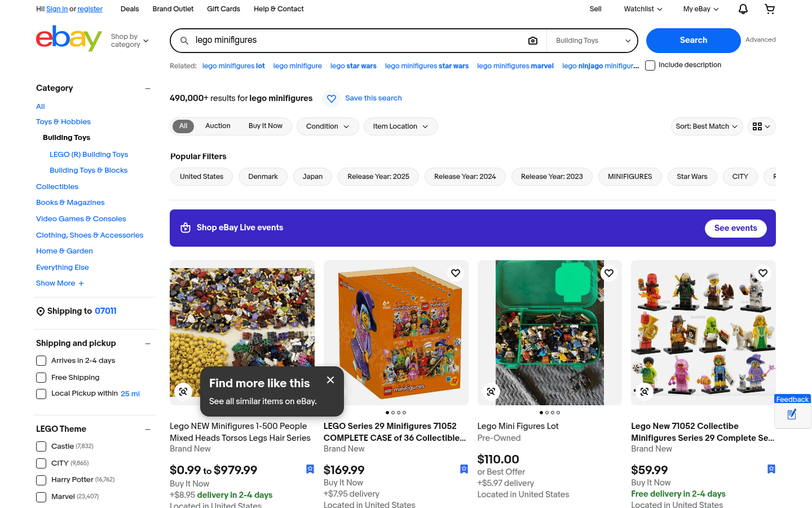Click the See events button

click(x=735, y=228)
